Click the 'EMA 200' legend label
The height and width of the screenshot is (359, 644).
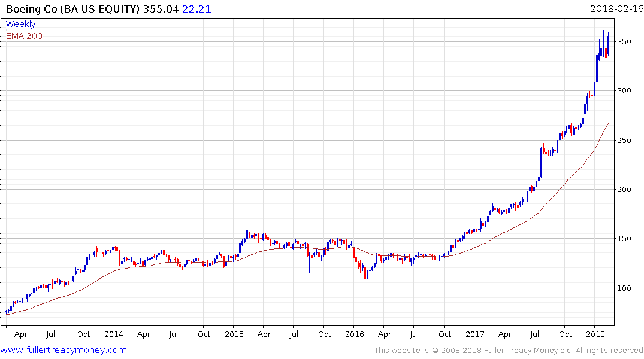tap(24, 36)
